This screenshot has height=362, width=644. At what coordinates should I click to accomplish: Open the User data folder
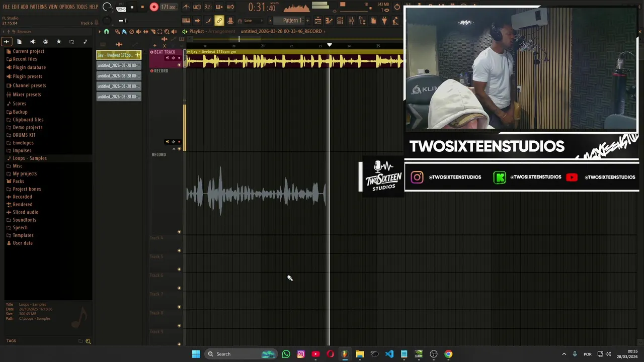pyautogui.click(x=22, y=243)
